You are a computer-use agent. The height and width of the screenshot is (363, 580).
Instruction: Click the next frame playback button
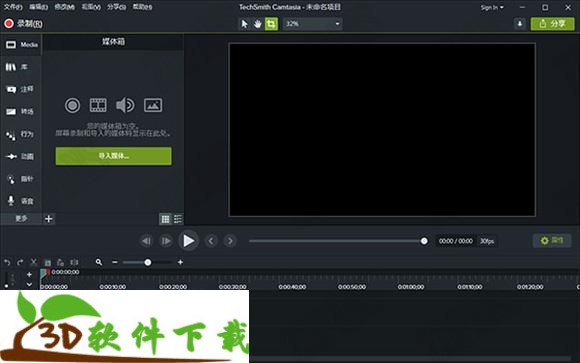tap(166, 241)
